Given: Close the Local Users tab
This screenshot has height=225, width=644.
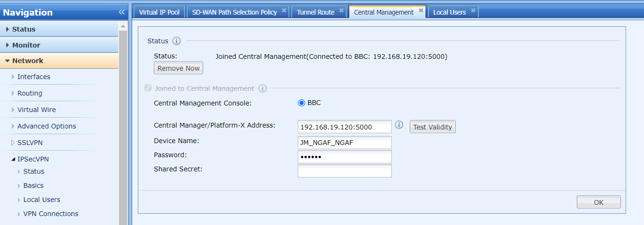Looking at the screenshot, I should (473, 11).
